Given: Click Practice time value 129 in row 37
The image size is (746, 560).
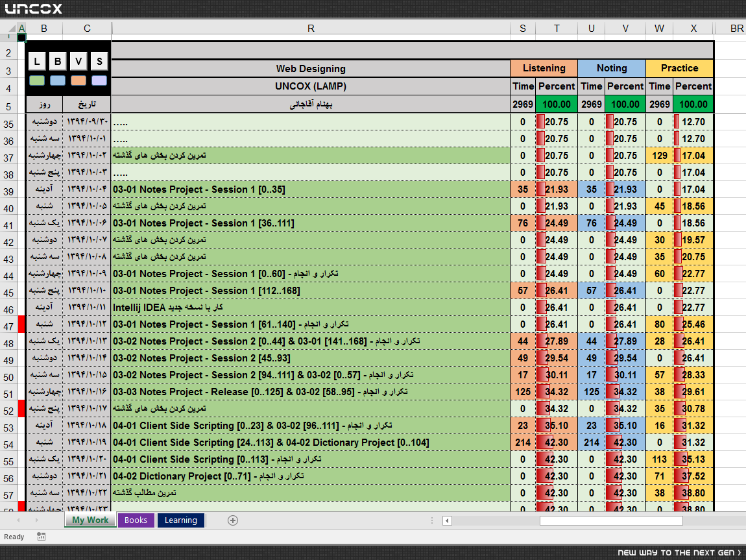Looking at the screenshot, I should click(x=660, y=156).
